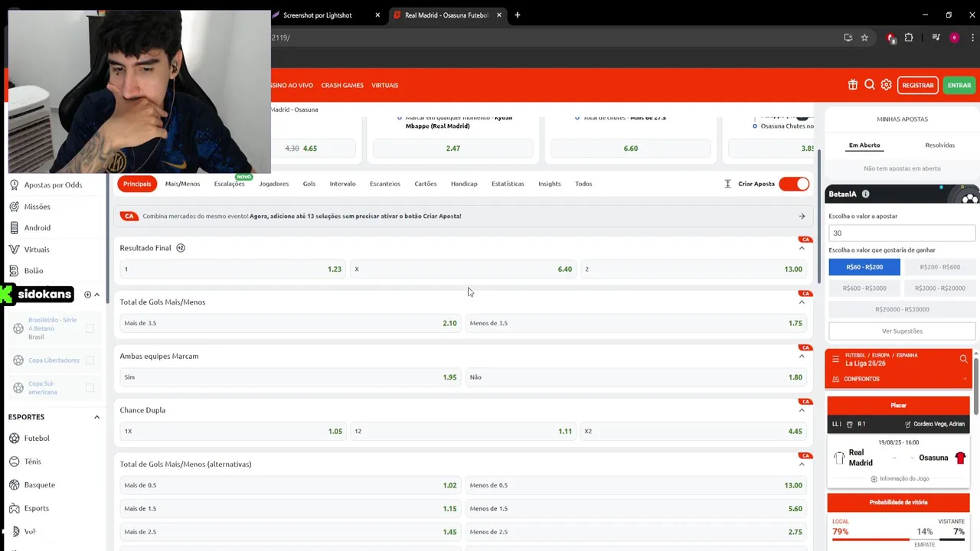Open the Chrome profile avatar
This screenshot has width=980, height=551.
coord(954,37)
